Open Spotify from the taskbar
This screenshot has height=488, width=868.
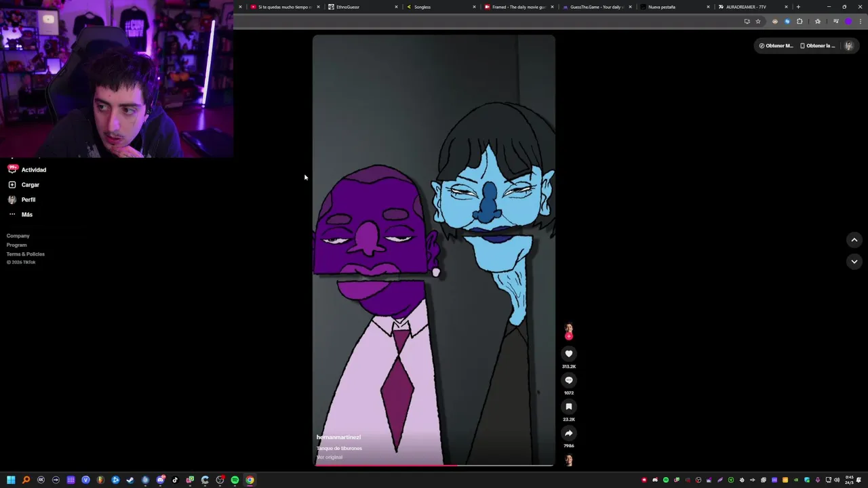tap(235, 480)
